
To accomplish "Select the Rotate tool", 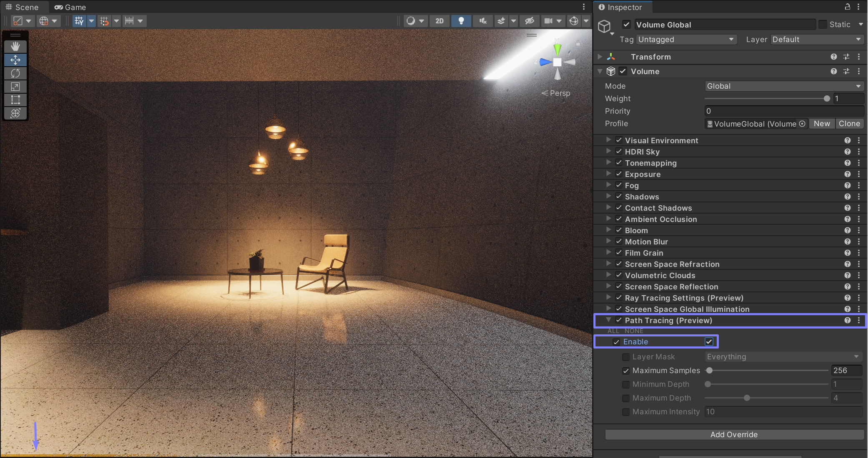I will (15, 73).
